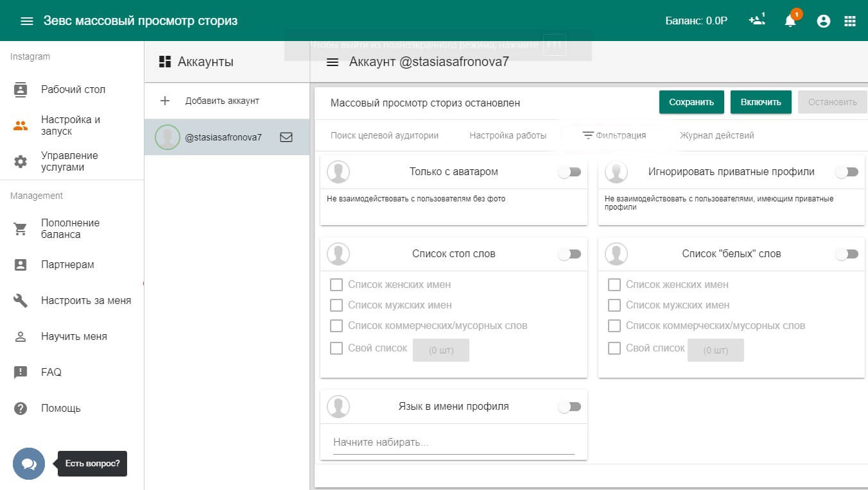The image size is (868, 490).
Task: Check Свой список in stop words card
Action: coord(336,348)
